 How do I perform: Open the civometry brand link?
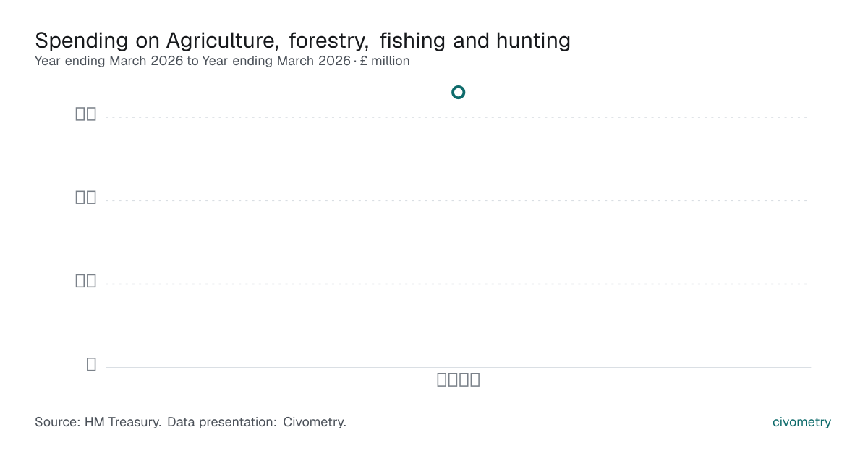coord(801,422)
